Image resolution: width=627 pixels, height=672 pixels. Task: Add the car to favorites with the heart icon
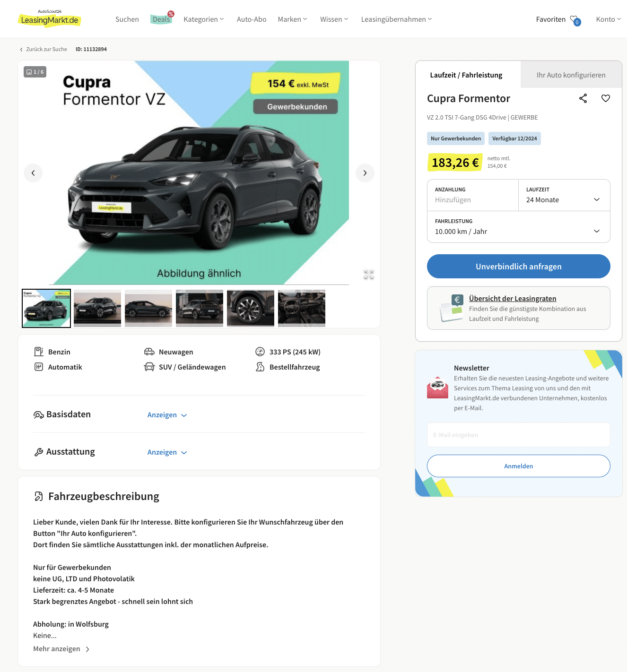point(606,98)
